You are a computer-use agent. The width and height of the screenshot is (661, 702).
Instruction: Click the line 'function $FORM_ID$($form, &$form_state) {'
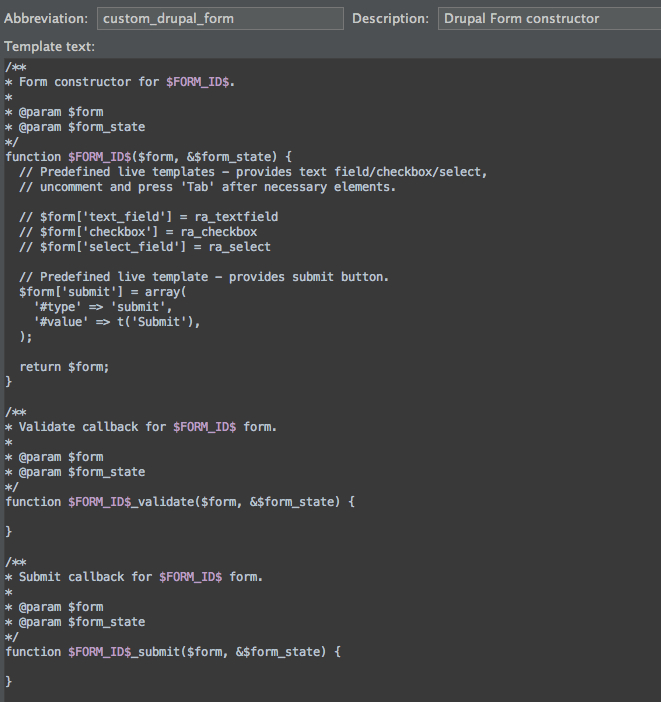click(x=149, y=157)
